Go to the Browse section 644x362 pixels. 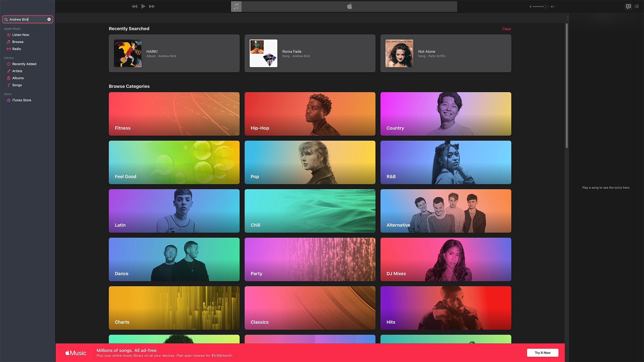[x=18, y=42]
